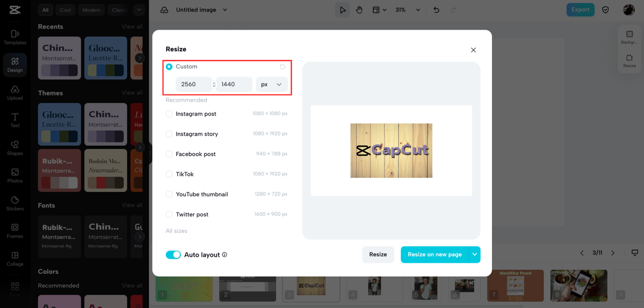This screenshot has width=644, height=308.
Task: Click the CapCut logo icon
Action: pos(15,10)
